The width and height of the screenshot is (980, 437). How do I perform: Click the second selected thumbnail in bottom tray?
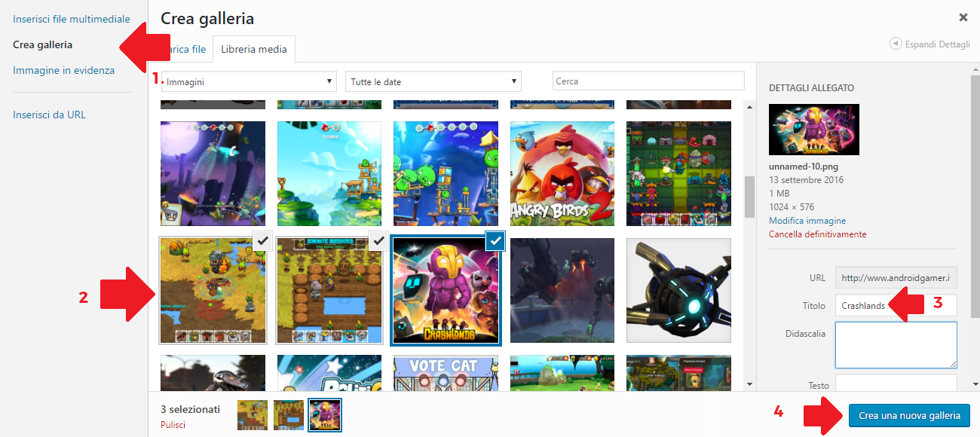tap(289, 414)
